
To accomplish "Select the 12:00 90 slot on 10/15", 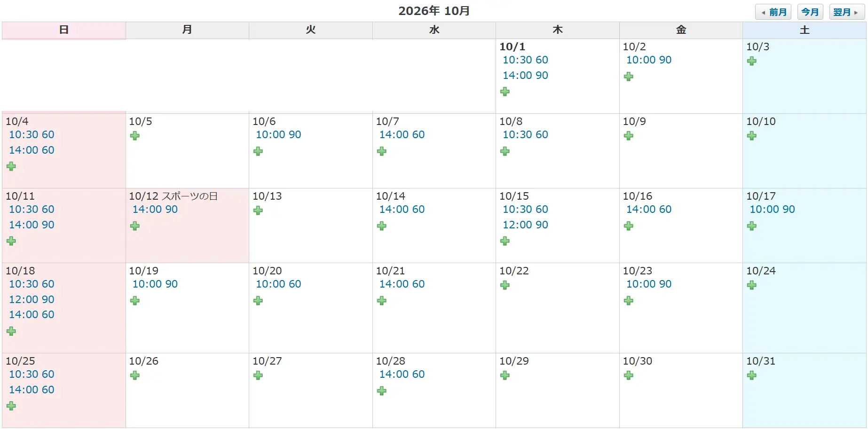I will 525,225.
